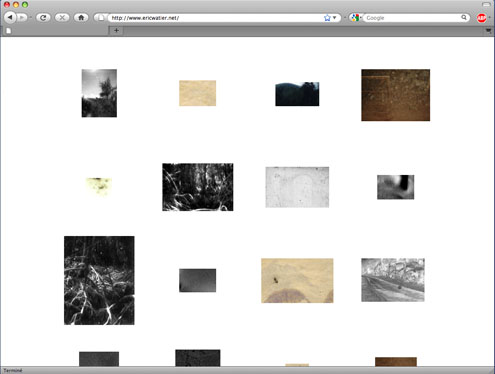Open the history dropdown next to Forward
495x374 pixels.
[x=30, y=17]
